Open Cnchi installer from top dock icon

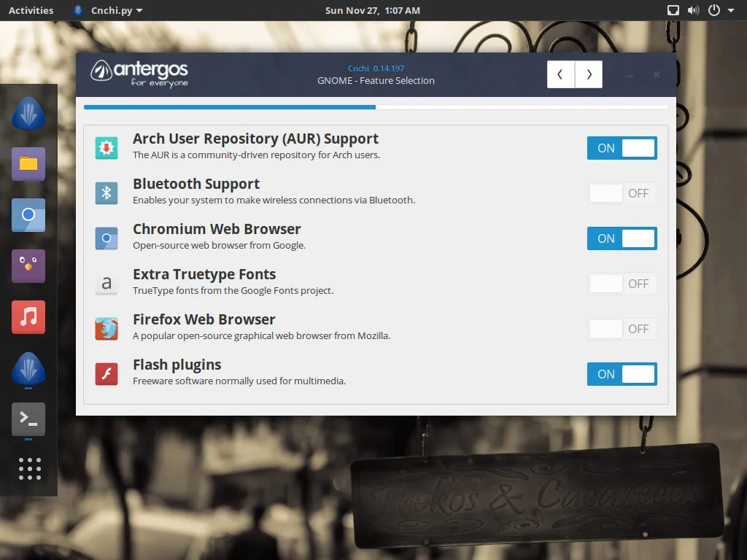[x=28, y=113]
